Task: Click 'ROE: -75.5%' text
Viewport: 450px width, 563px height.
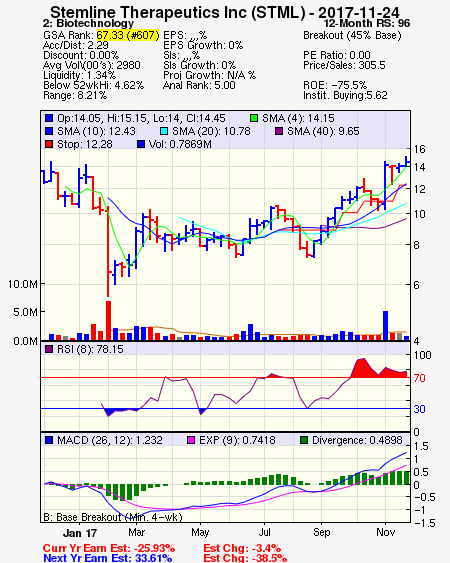Action: point(335,85)
